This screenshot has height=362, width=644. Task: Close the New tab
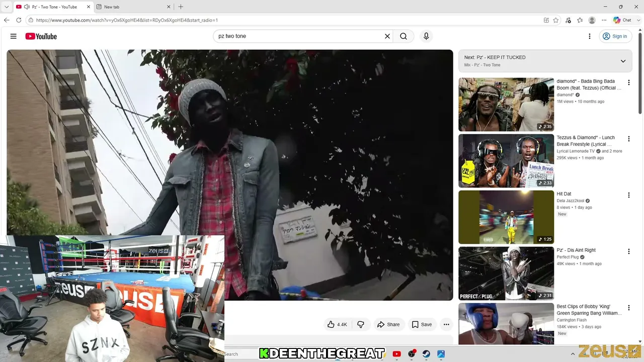click(168, 7)
